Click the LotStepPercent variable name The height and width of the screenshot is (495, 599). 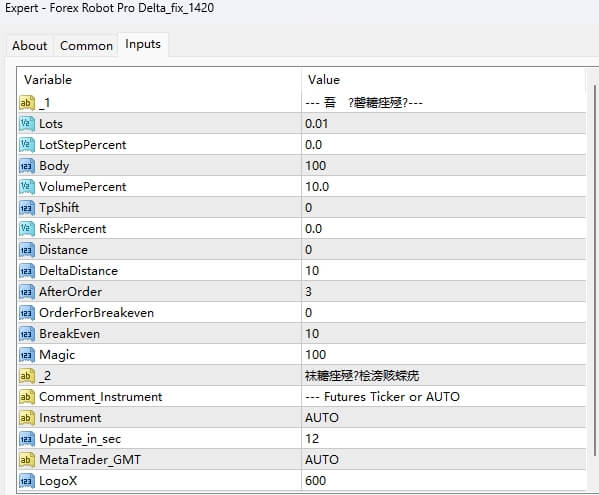click(83, 145)
